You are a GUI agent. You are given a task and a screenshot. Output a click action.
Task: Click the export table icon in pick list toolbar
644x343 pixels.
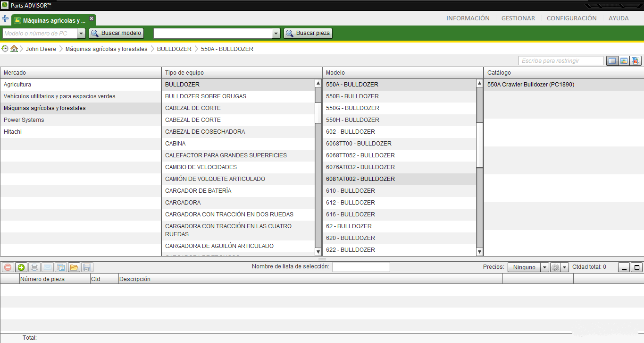click(x=60, y=267)
